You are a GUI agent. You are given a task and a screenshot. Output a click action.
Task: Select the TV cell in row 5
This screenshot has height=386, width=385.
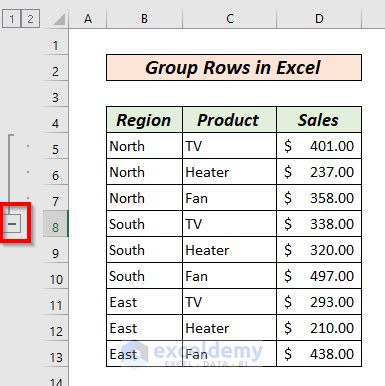tap(229, 146)
